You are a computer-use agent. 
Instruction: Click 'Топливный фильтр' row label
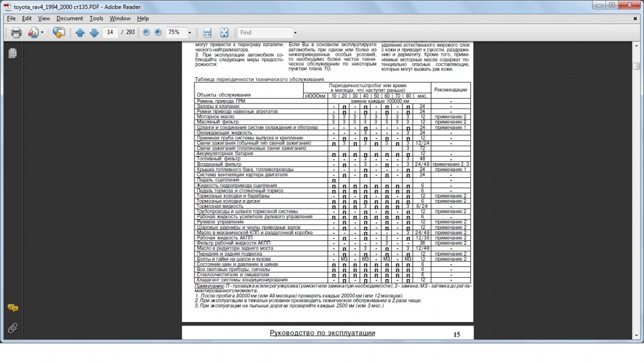pyautogui.click(x=219, y=158)
